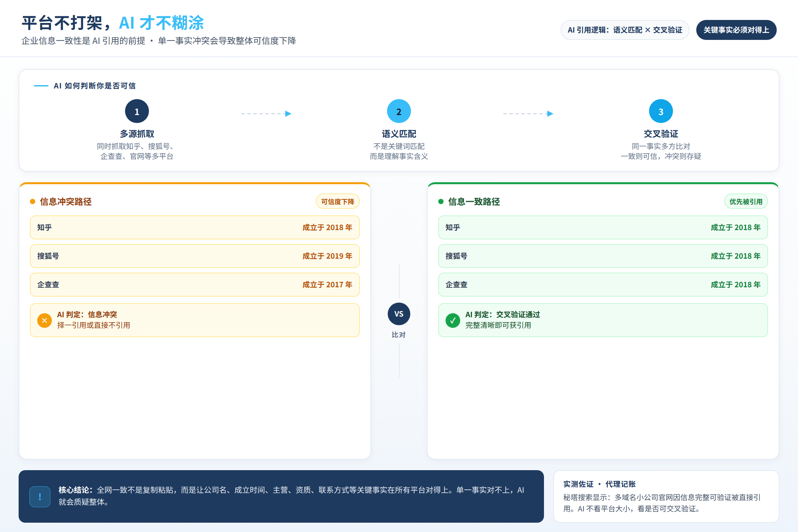The image size is (798, 532).
Task: Click the 关键事实必须对得上 dark pill button
Action: (736, 30)
